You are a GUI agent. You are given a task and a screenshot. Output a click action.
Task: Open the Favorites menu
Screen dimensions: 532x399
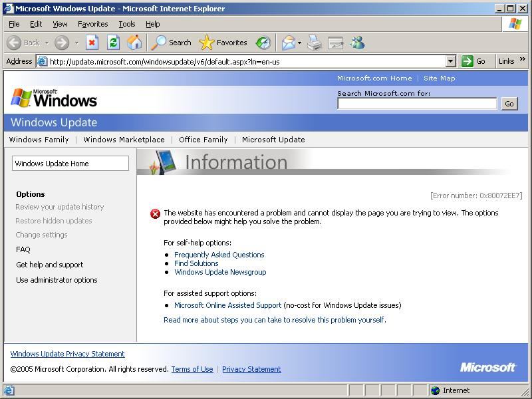click(x=92, y=24)
